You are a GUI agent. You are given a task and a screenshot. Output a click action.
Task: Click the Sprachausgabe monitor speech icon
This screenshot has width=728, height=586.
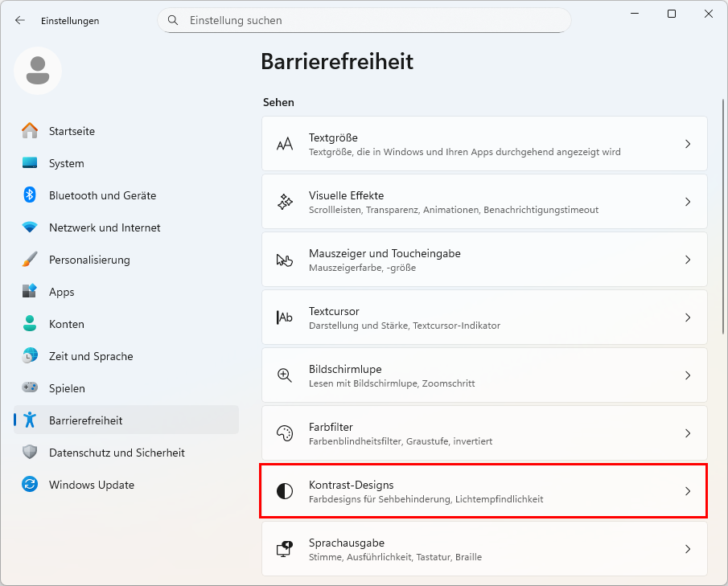[x=285, y=549]
